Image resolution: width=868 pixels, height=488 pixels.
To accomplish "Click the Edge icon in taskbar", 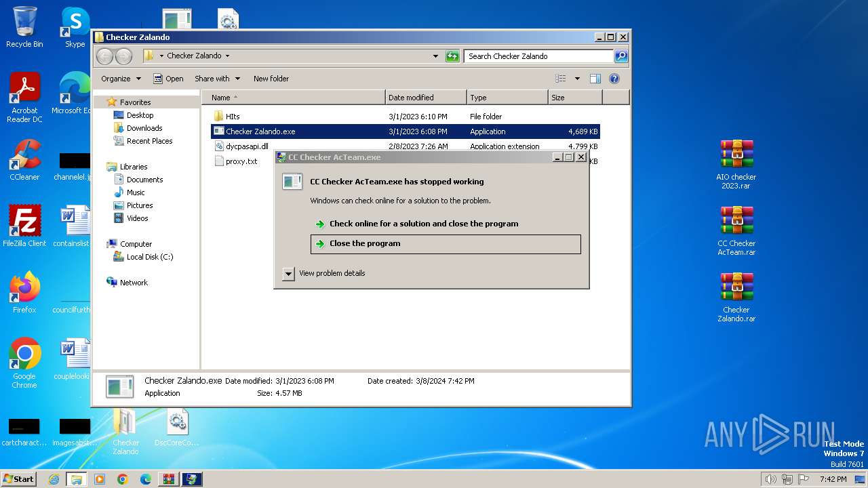I will pos(146,479).
